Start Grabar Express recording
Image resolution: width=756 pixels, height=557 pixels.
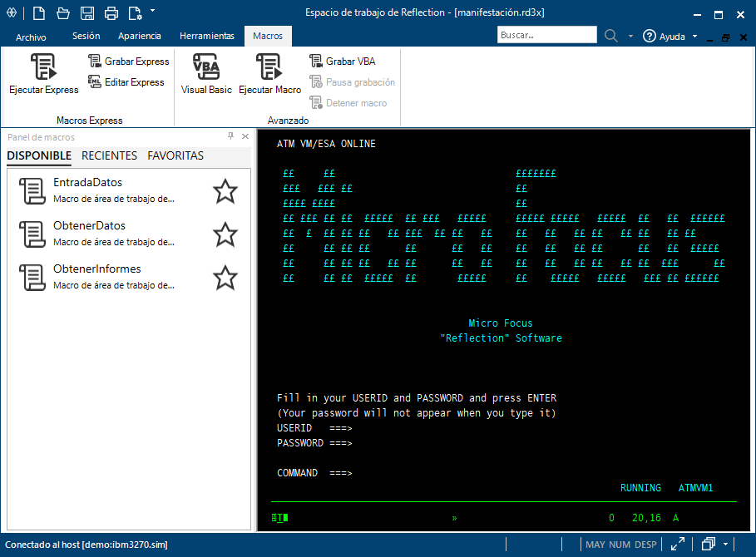click(x=129, y=62)
